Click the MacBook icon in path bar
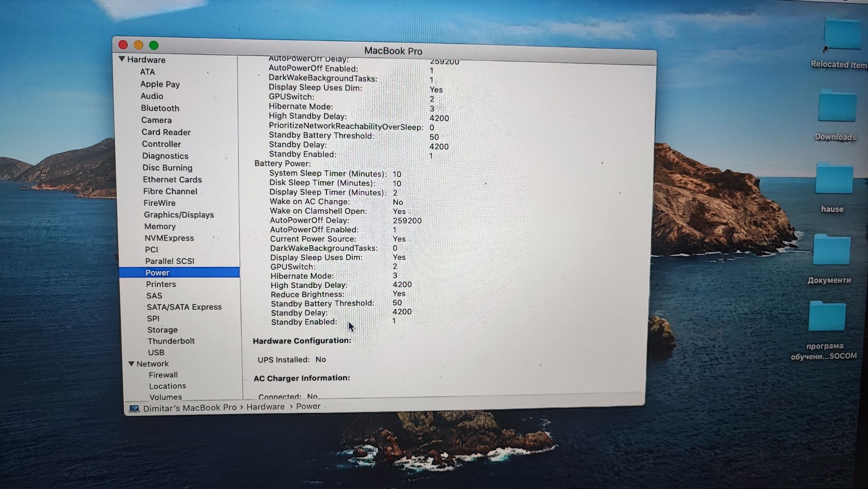Viewport: 868px width, 489px height. click(135, 409)
